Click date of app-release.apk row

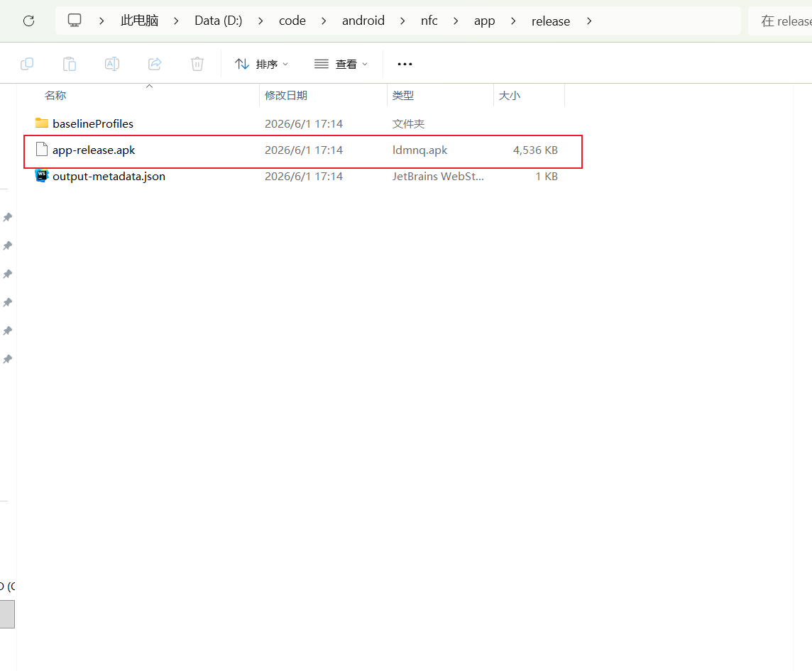pos(304,150)
